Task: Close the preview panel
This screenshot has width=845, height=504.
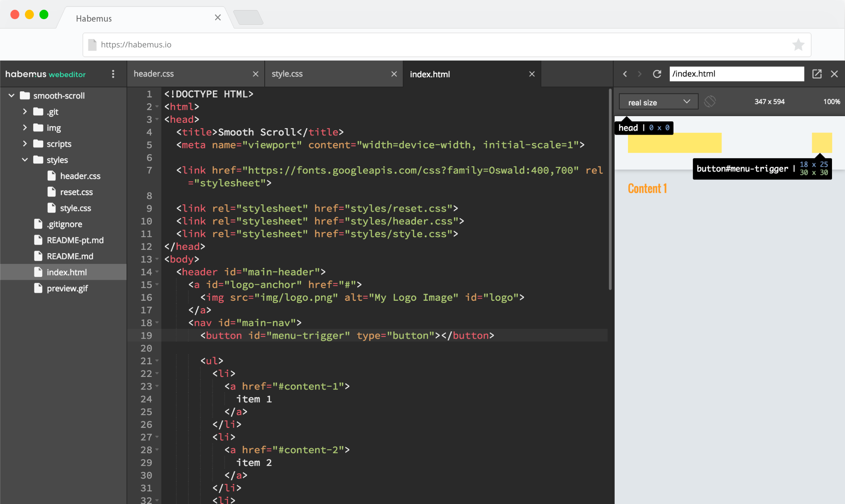Action: (x=834, y=74)
